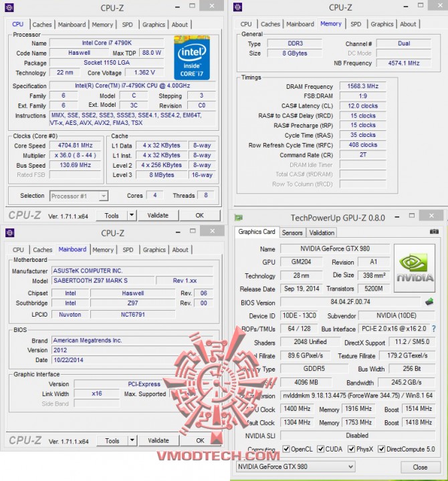Click the NB Frequency 4574.1 MHz value
Image resolution: width=448 pixels, height=481 pixels.
(x=404, y=63)
